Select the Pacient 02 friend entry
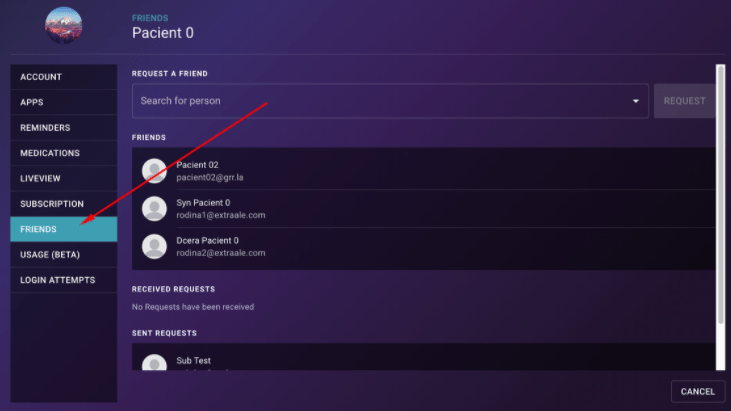This screenshot has width=731, height=411. click(423, 171)
